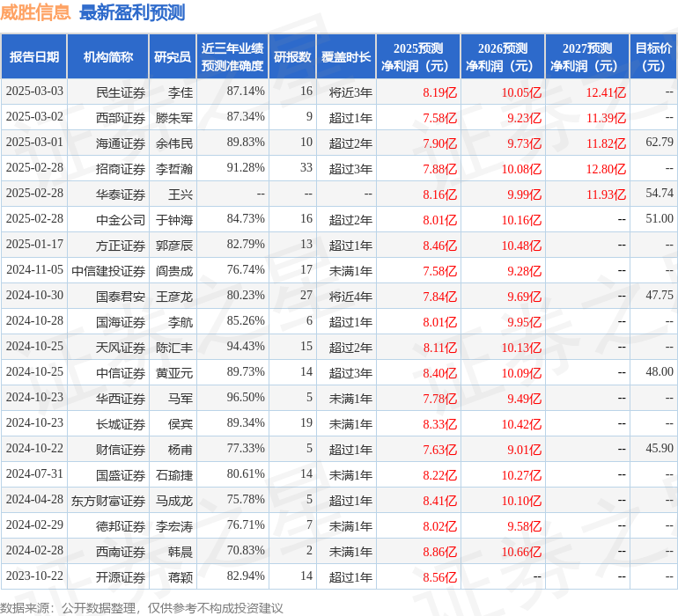
Task: Select the 2027预测净利润 column header
Action: tap(587, 57)
